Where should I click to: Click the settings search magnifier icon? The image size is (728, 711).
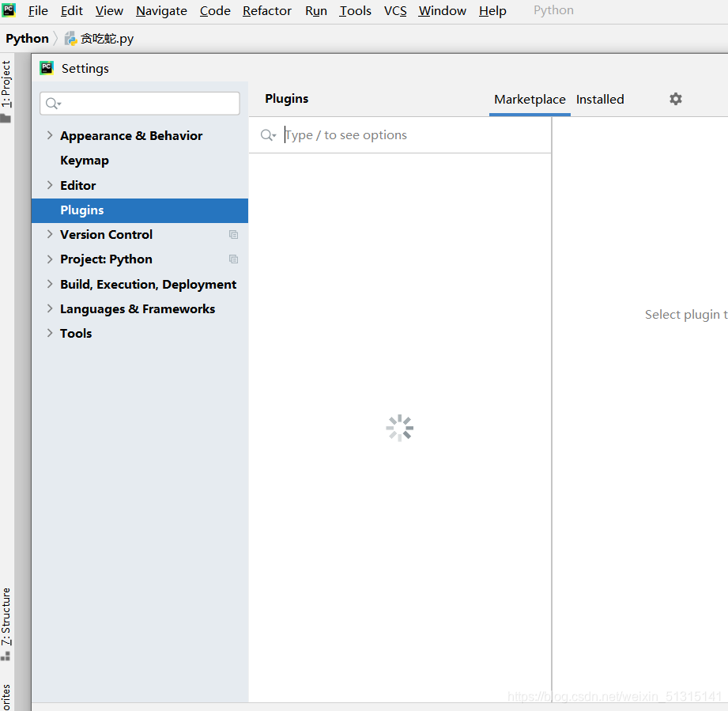pos(53,103)
